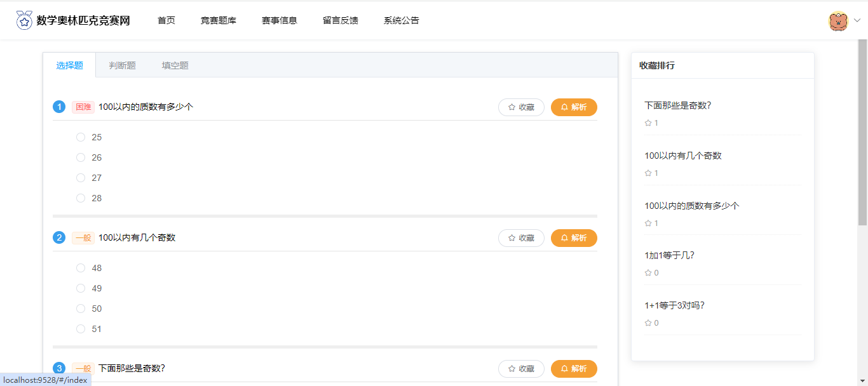868x386 pixels.
Task: Open the 竞赛题库 navigation menu
Action: point(219,20)
